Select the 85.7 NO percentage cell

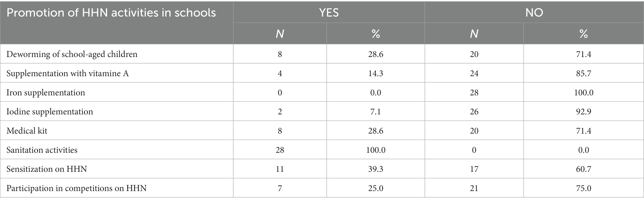tap(584, 73)
